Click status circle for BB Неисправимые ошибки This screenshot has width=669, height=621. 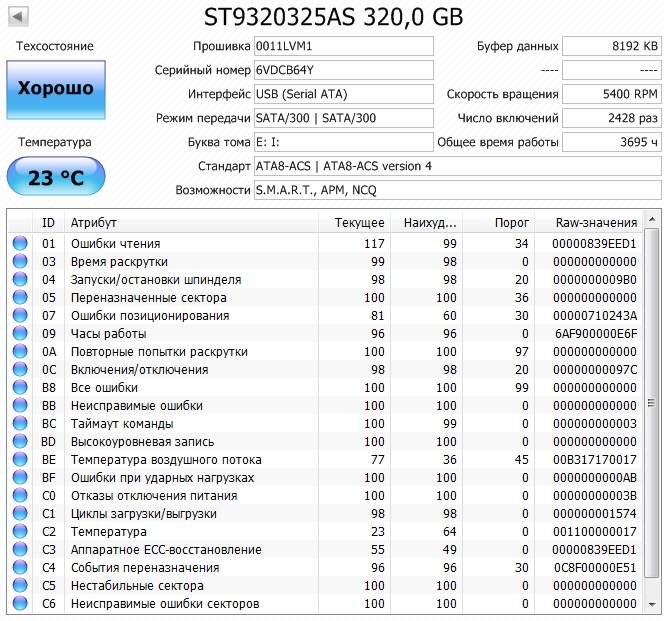20,405
